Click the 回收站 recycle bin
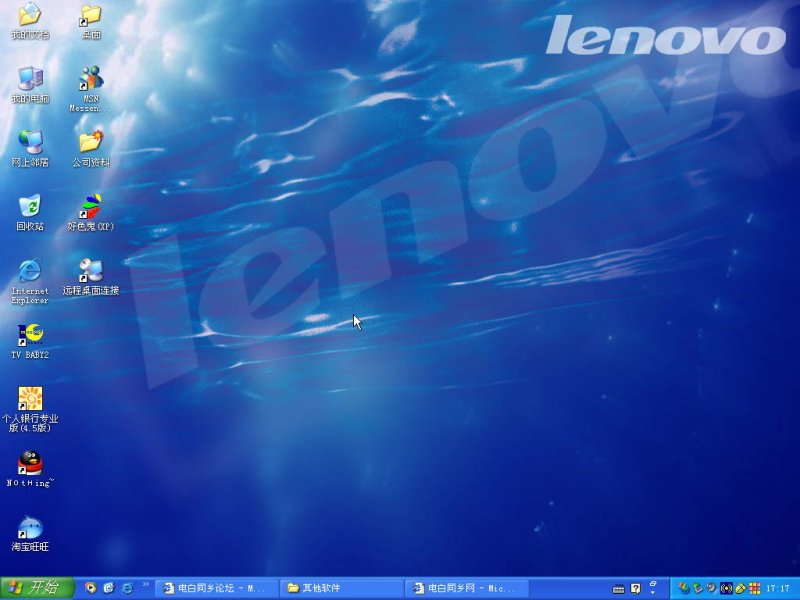Image resolution: width=800 pixels, height=600 pixels. pos(30,207)
